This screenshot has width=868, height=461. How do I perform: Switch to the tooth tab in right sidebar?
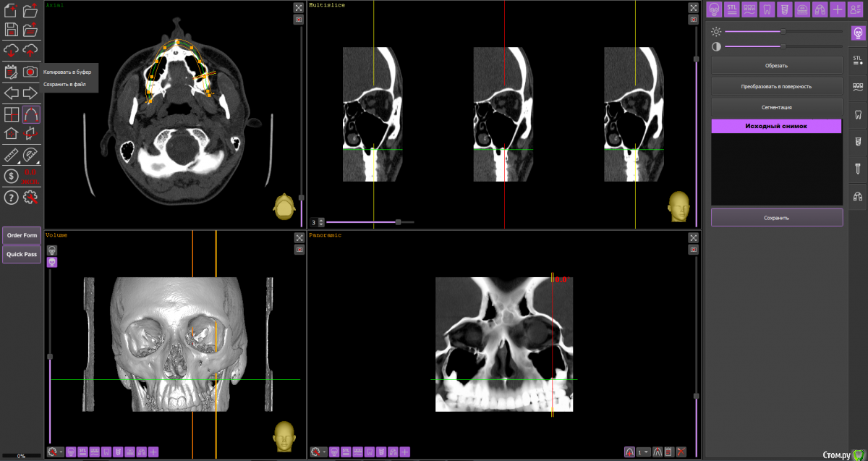[x=858, y=114]
